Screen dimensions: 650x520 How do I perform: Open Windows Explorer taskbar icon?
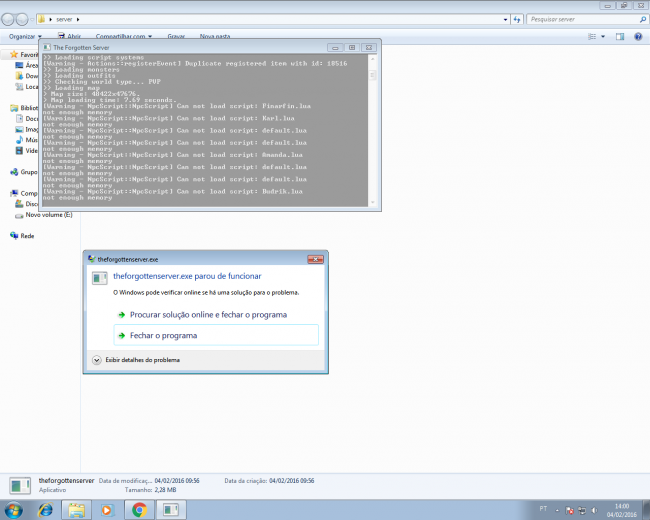click(76, 510)
